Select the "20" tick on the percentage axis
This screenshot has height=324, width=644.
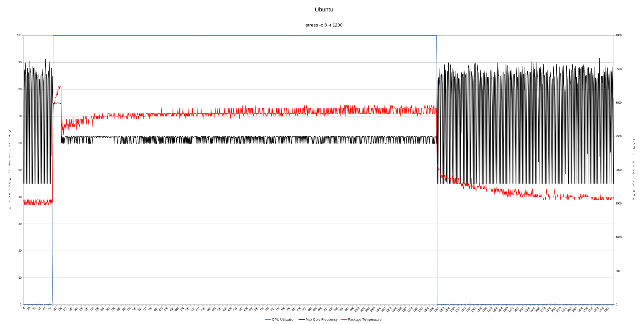click(x=20, y=251)
